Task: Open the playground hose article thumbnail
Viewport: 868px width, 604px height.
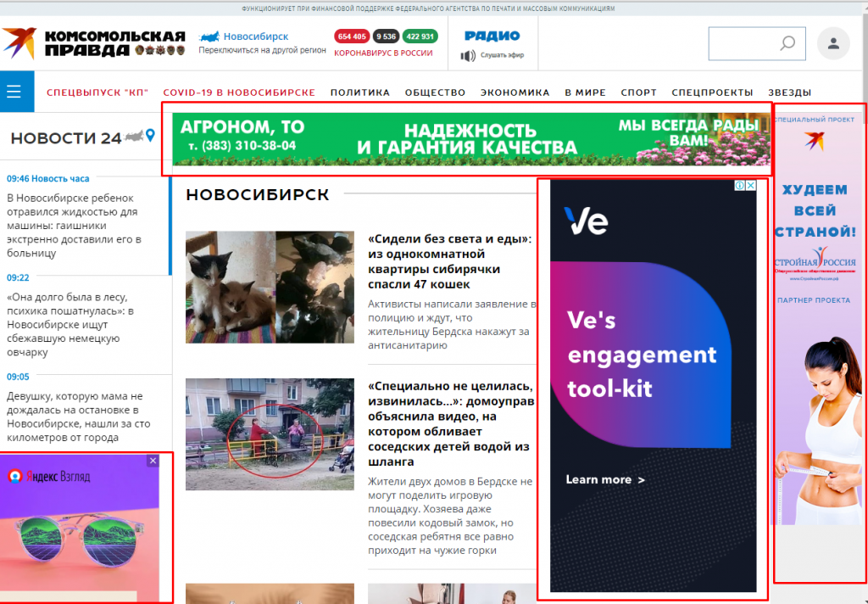Action: click(270, 434)
